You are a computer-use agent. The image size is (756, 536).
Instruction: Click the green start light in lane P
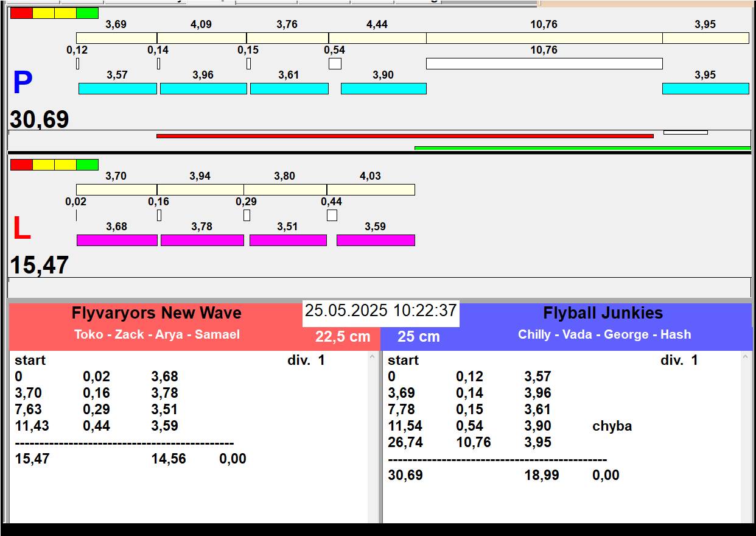pyautogui.click(x=88, y=13)
